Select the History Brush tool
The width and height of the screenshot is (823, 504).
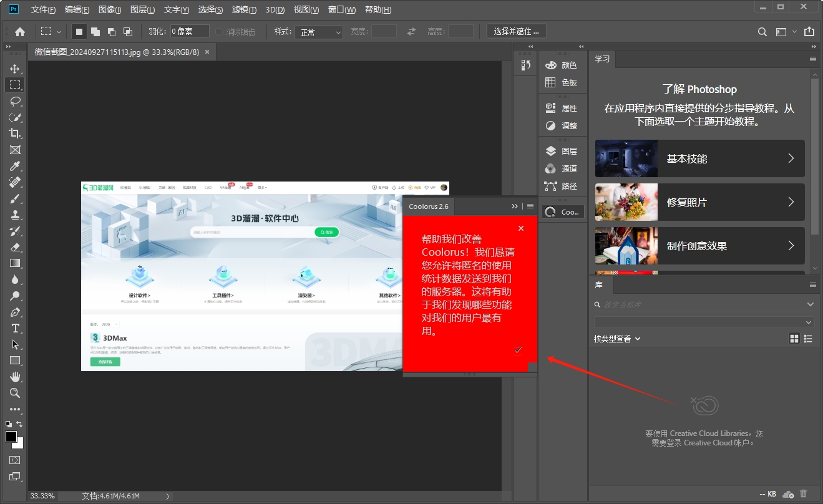pos(15,231)
